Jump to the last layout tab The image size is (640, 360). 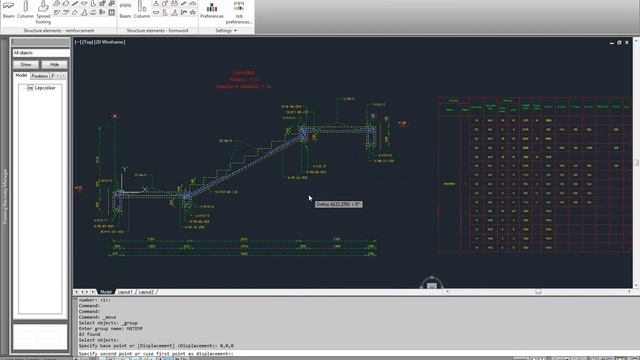tap(93, 292)
